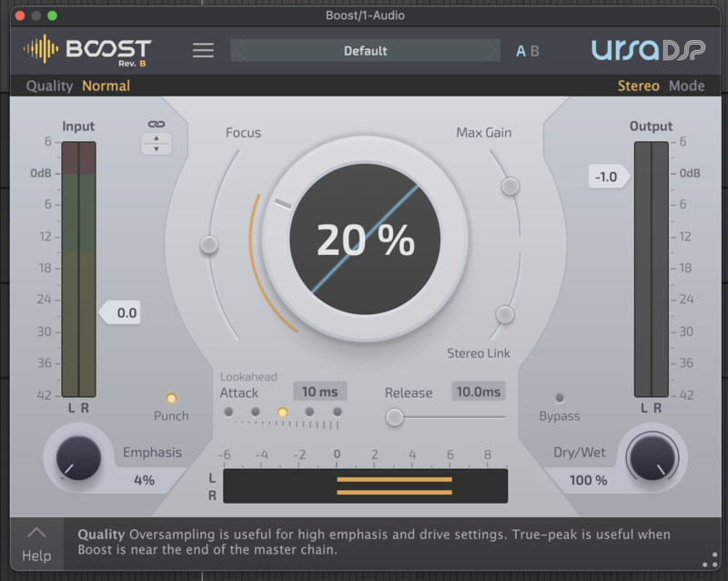Image resolution: width=728 pixels, height=581 pixels.
Task: Click the input gain 0.0 marker
Action: click(120, 312)
